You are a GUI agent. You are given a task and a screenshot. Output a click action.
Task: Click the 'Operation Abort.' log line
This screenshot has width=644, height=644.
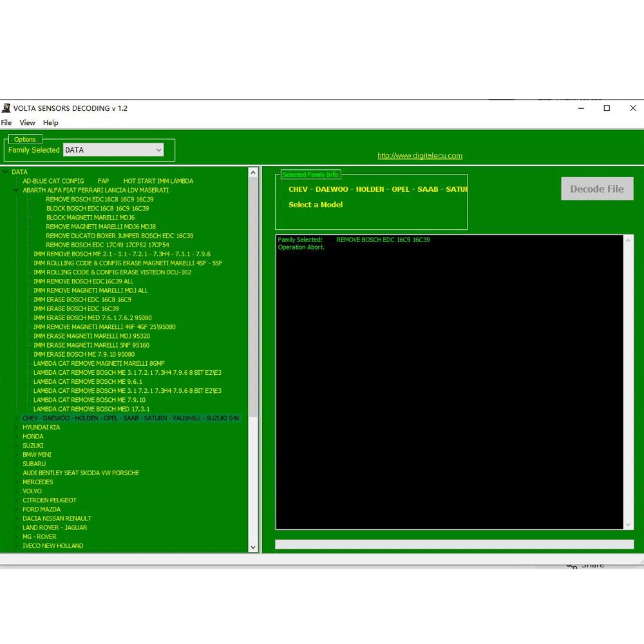(x=301, y=247)
